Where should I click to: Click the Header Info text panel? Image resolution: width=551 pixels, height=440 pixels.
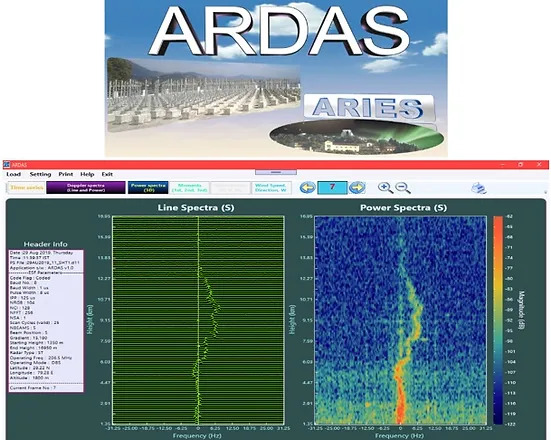(x=46, y=321)
